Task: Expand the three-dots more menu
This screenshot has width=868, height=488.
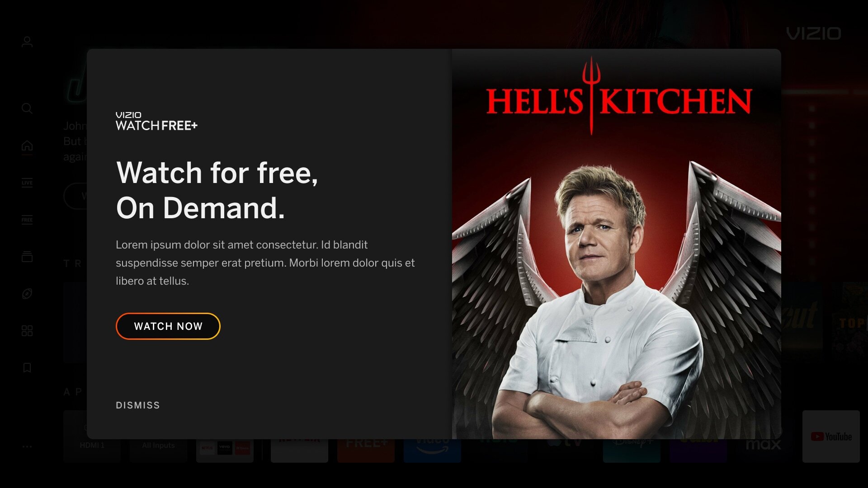Action: [27, 446]
